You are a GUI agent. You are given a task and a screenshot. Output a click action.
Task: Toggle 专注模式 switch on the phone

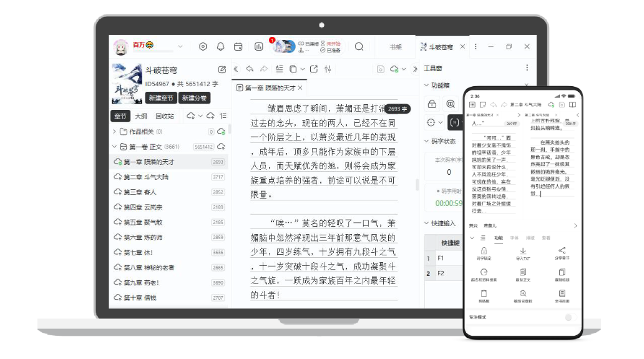point(570,317)
